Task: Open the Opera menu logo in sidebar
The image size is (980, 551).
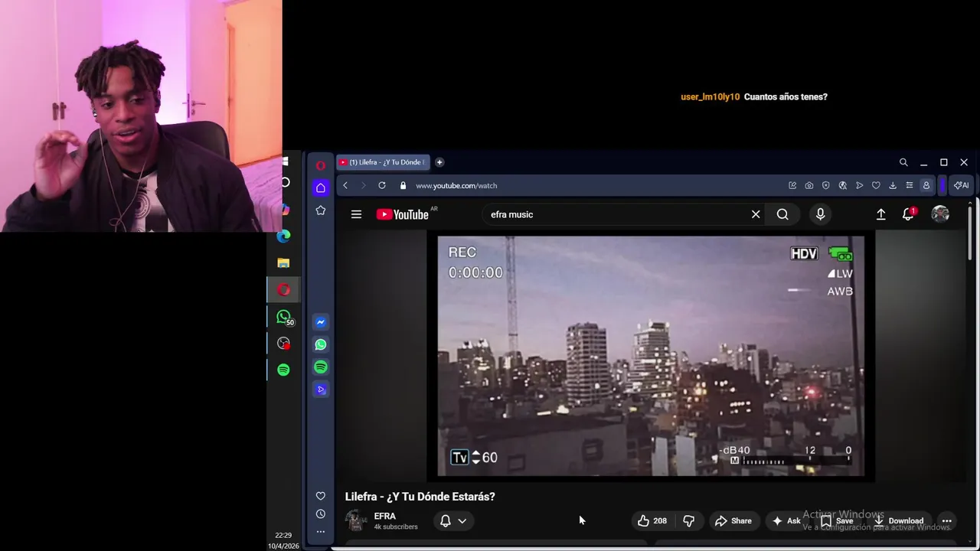Action: pyautogui.click(x=321, y=165)
